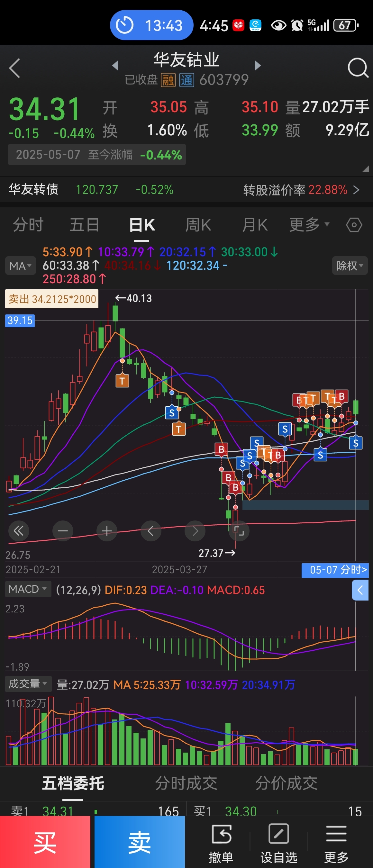Open the search magnifier icon
Viewport: 373px width, 868px height.
[358, 68]
